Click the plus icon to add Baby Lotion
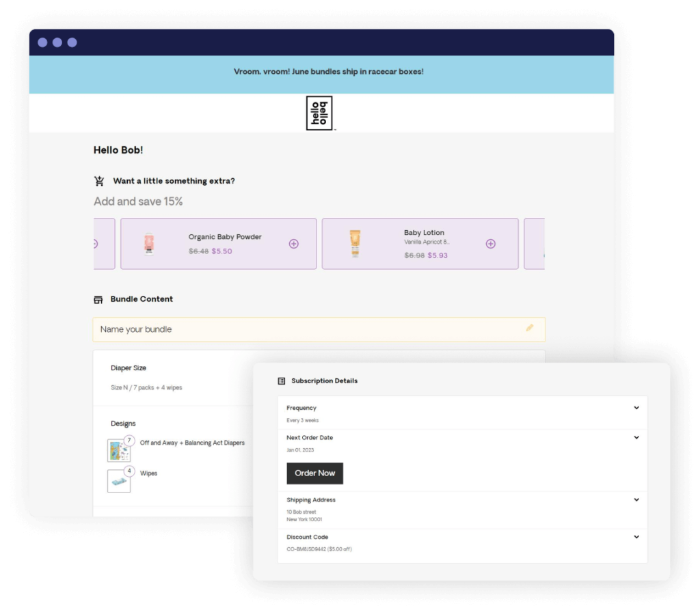This screenshot has height=610, width=700. (490, 243)
